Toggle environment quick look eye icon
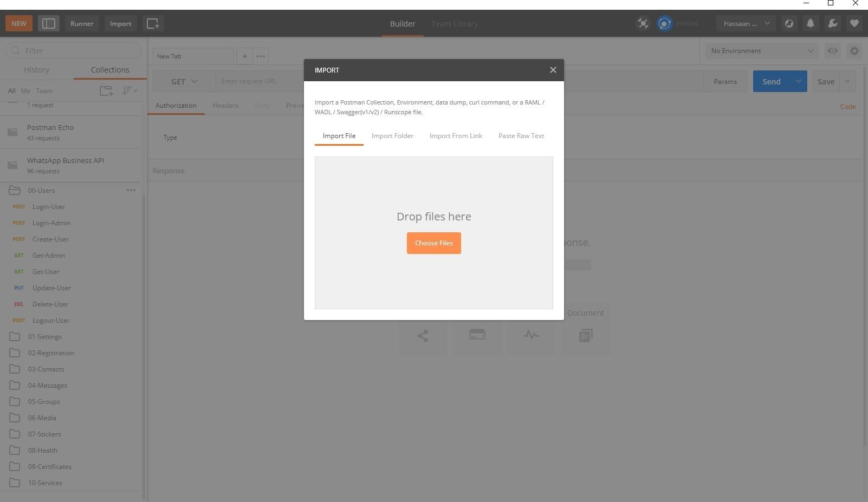This screenshot has height=502, width=868. pyautogui.click(x=832, y=51)
